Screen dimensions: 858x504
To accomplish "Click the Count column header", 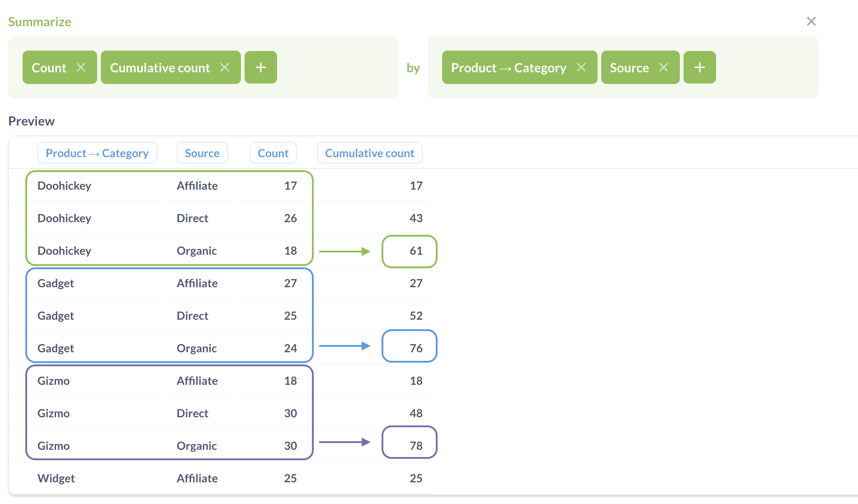I will coord(273,153).
